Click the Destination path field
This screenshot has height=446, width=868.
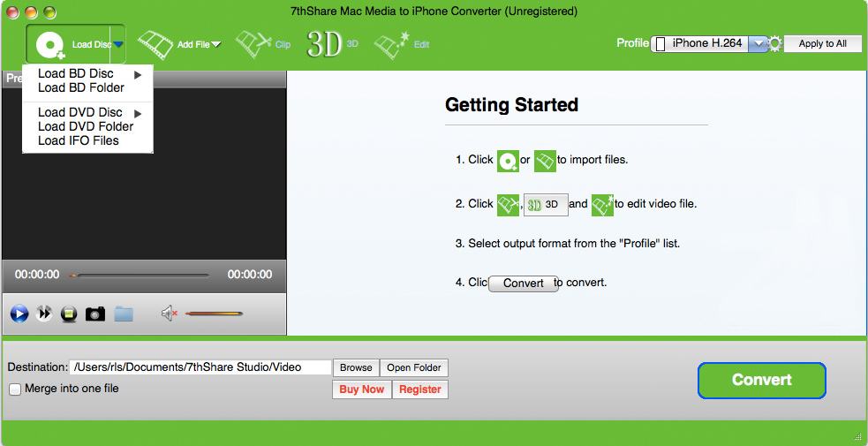(200, 367)
